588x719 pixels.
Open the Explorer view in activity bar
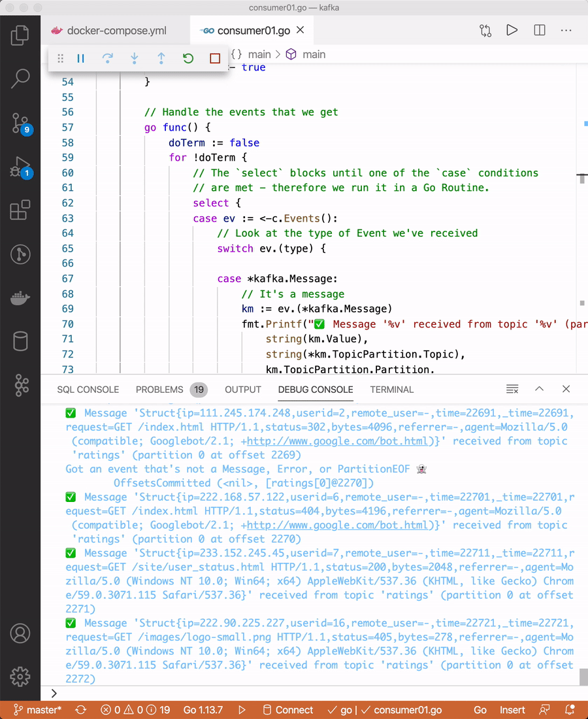click(x=20, y=35)
